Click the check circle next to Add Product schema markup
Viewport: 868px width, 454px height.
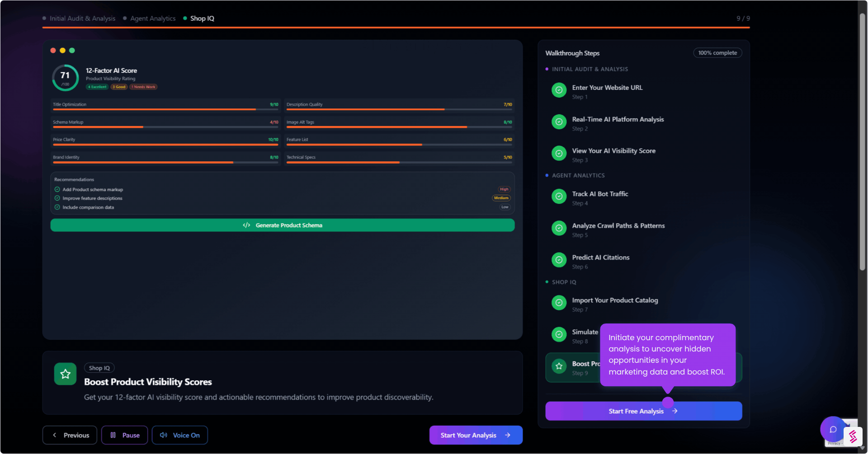pyautogui.click(x=57, y=189)
